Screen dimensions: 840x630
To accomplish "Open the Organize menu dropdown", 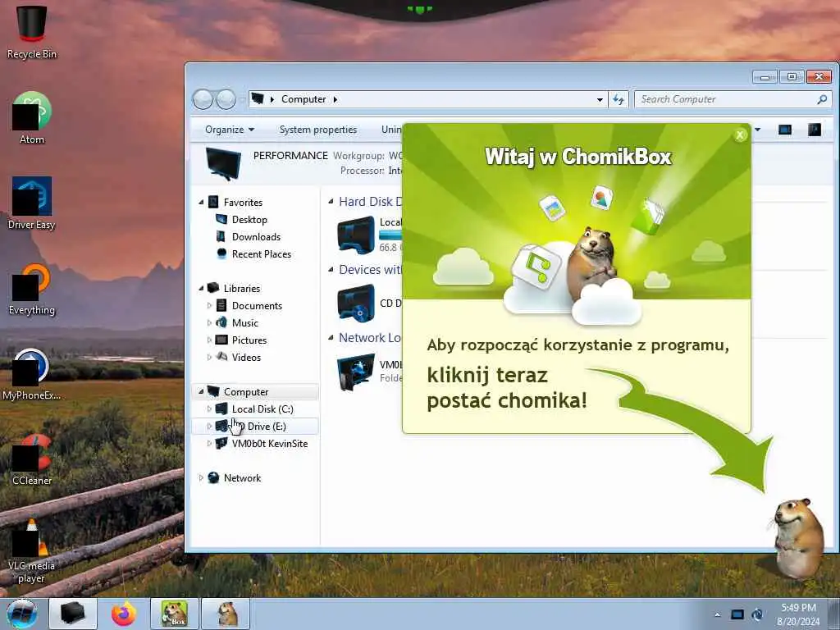I will point(230,130).
